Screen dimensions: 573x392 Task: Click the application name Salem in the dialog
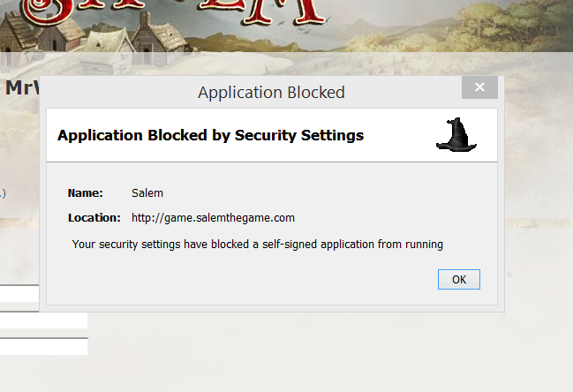coord(147,192)
